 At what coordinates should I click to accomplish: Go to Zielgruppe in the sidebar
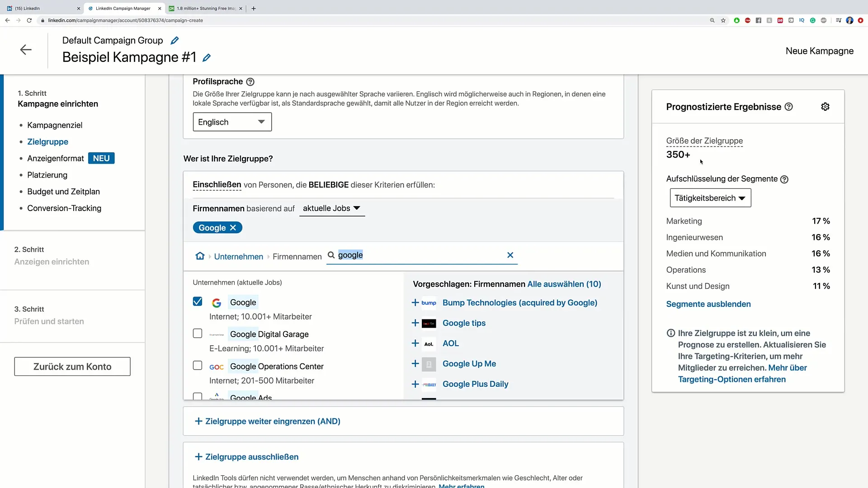[47, 142]
